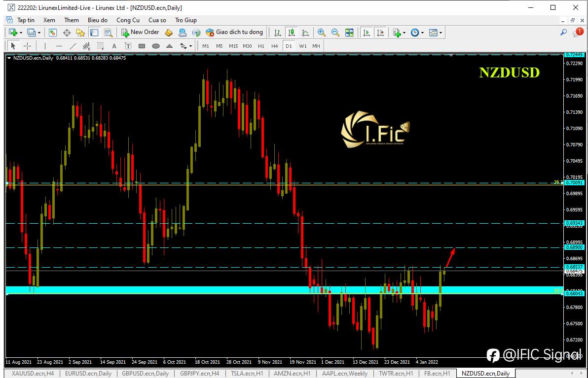Switch to the GBPJPY.ecn,H4 chart tab
588x378 pixels.
pyautogui.click(x=199, y=374)
